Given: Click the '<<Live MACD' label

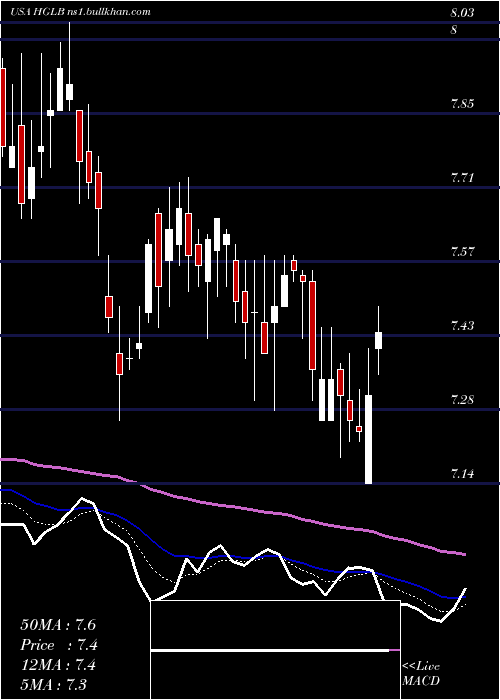Looking at the screenshot, I should point(421,674).
